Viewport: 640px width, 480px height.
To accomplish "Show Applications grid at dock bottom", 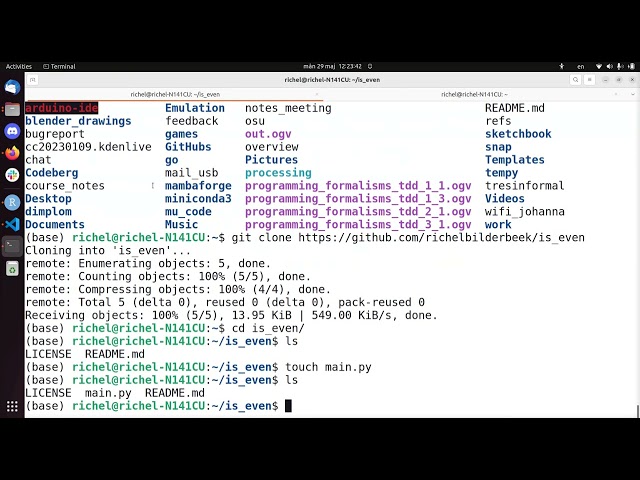I will 12,406.
